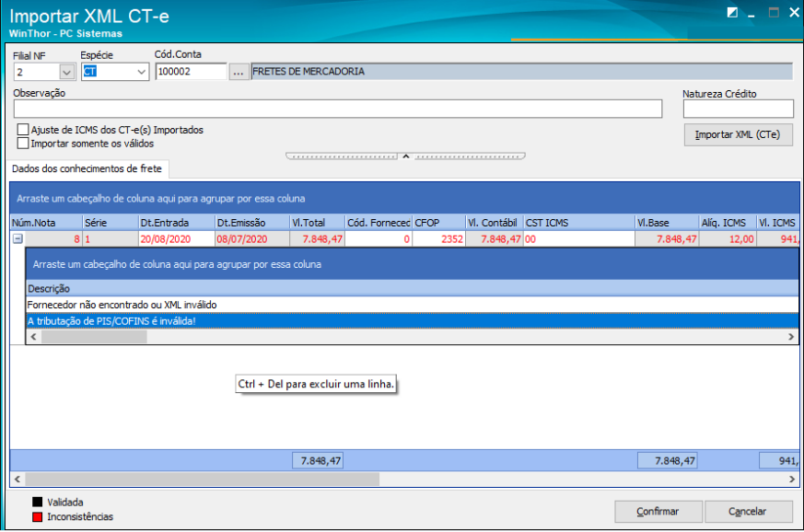Sort by Dt.Entrada column header
Image resolution: width=804 pixels, height=532 pixels.
(x=177, y=223)
